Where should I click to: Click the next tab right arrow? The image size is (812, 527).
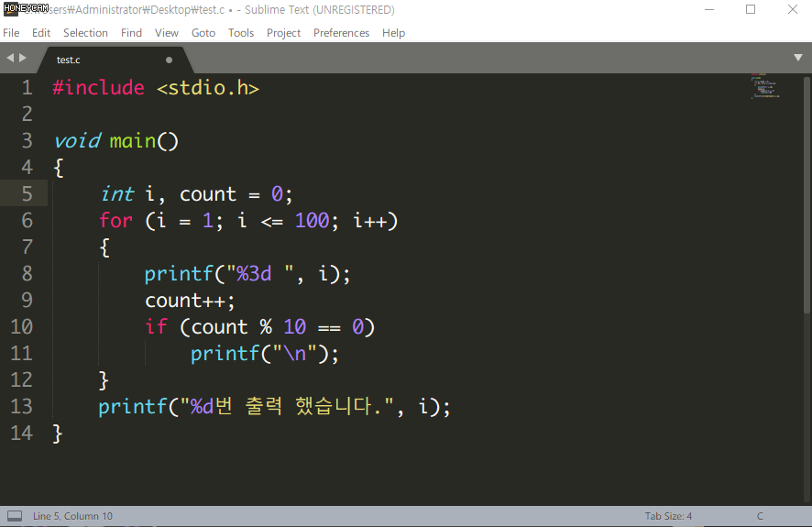pos(22,58)
